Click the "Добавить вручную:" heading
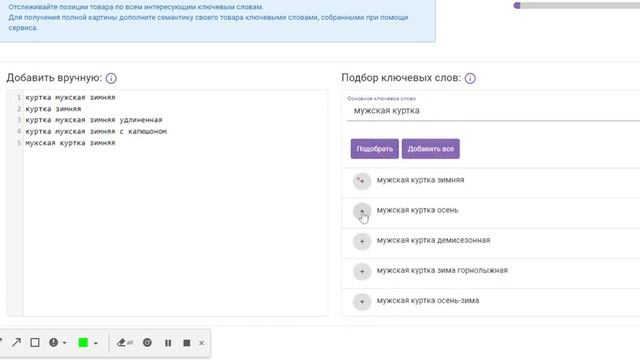Image resolution: width=640 pixels, height=360 pixels. (x=54, y=78)
